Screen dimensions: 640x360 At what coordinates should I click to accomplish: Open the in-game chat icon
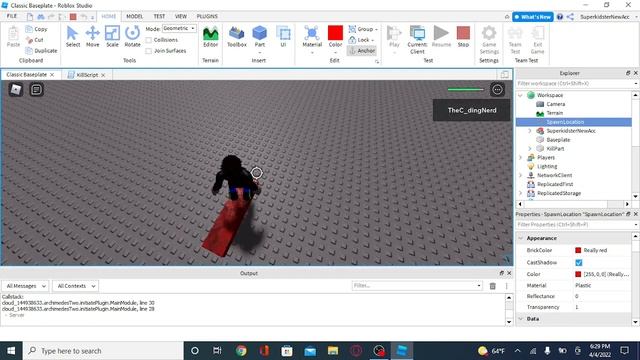36,89
